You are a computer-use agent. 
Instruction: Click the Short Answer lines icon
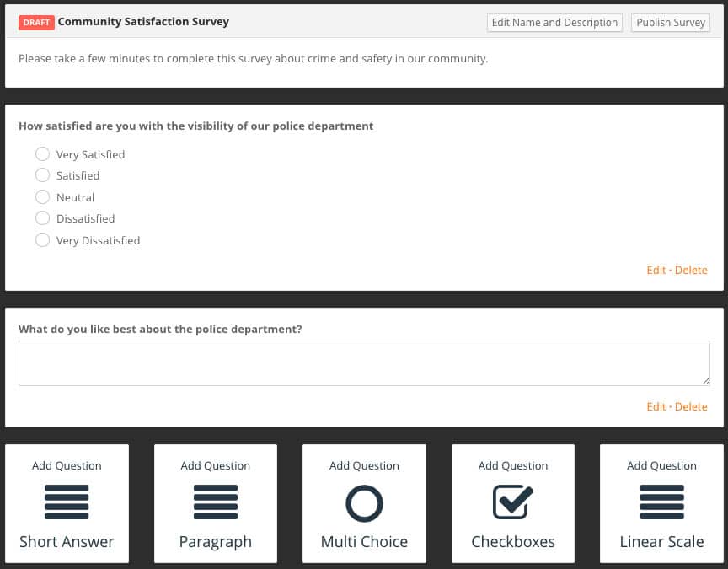67,502
